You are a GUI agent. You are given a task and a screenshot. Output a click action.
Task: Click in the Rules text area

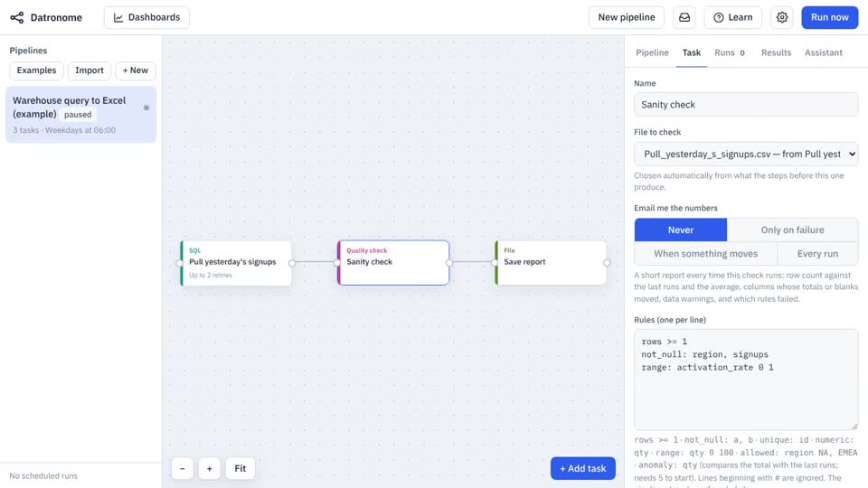pyautogui.click(x=746, y=380)
